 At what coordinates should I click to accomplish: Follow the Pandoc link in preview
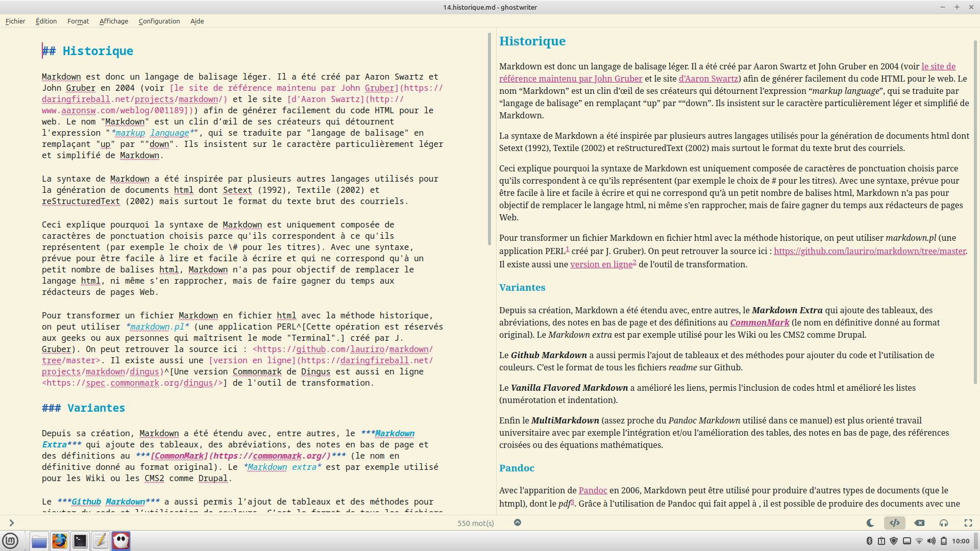593,490
